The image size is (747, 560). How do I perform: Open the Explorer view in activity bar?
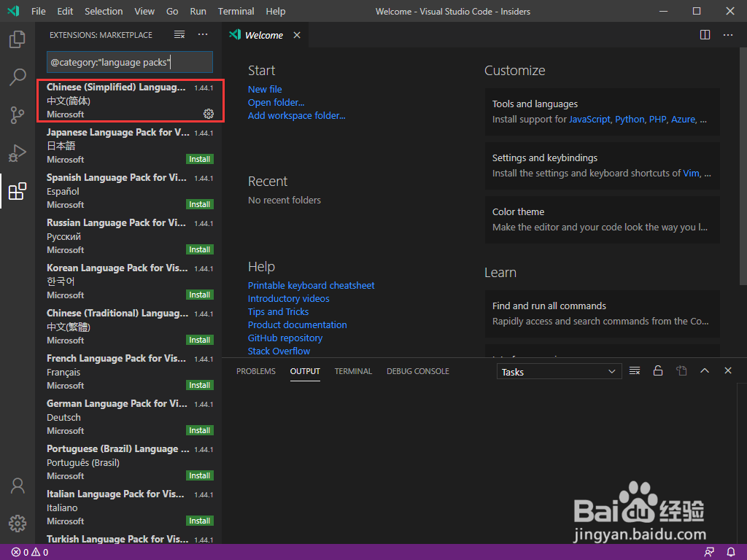[x=18, y=39]
